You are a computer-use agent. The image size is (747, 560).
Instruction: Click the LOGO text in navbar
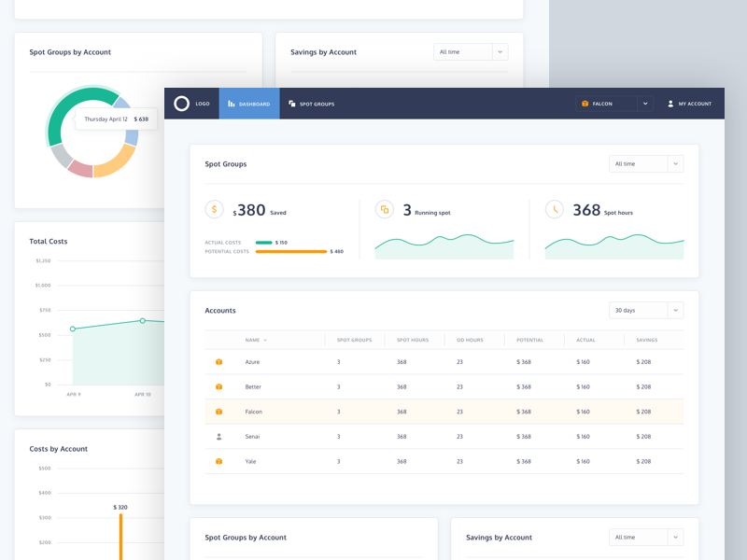(203, 104)
